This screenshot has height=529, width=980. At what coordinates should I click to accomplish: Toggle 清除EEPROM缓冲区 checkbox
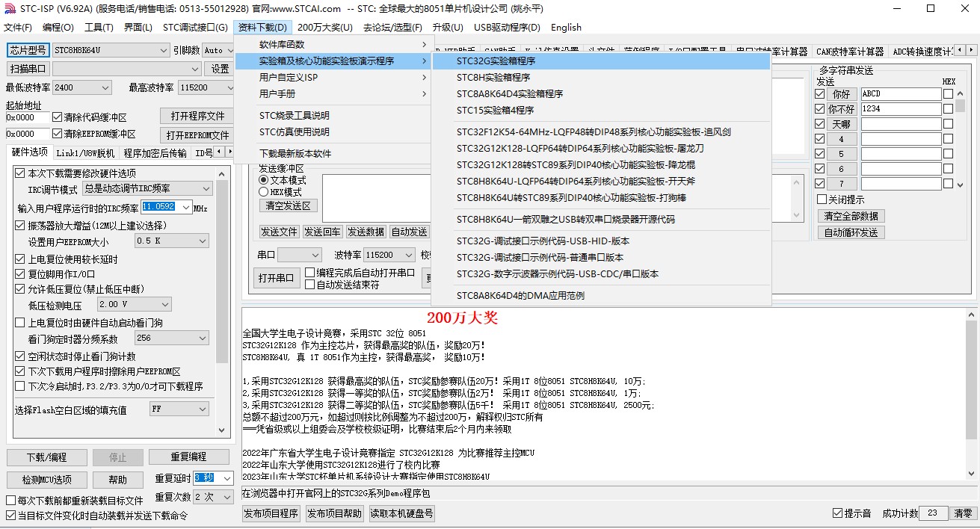[58, 134]
